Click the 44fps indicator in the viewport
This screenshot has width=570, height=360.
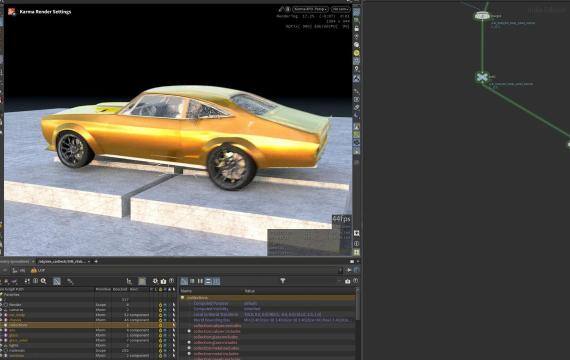tap(341, 219)
